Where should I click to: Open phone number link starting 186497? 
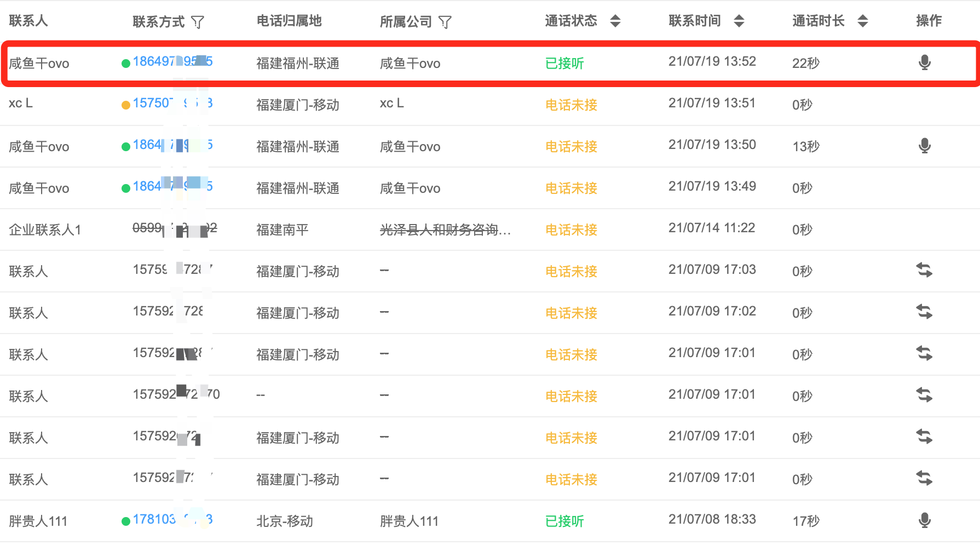click(172, 61)
